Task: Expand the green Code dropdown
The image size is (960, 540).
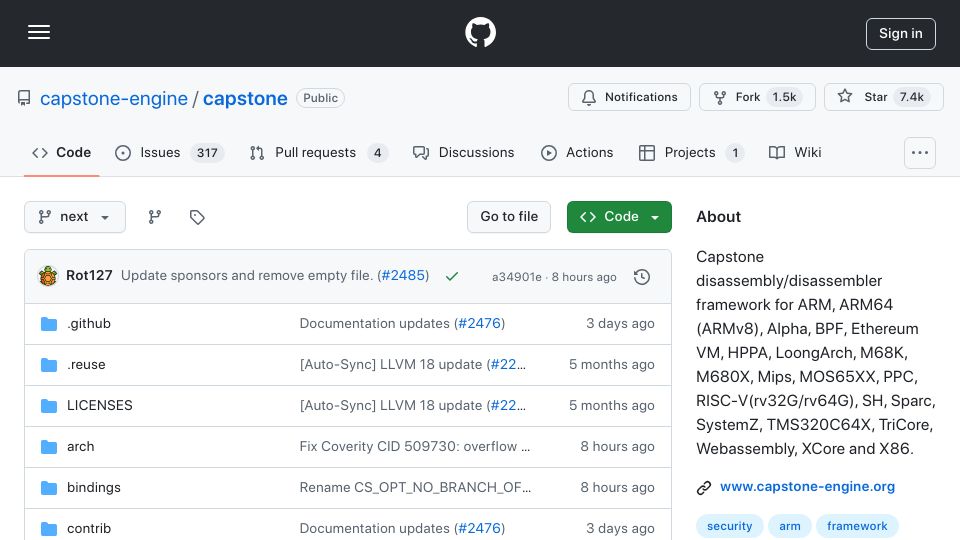Action: click(619, 217)
